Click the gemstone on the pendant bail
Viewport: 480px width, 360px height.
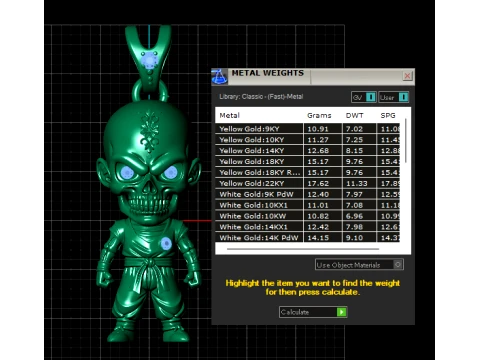click(x=149, y=60)
